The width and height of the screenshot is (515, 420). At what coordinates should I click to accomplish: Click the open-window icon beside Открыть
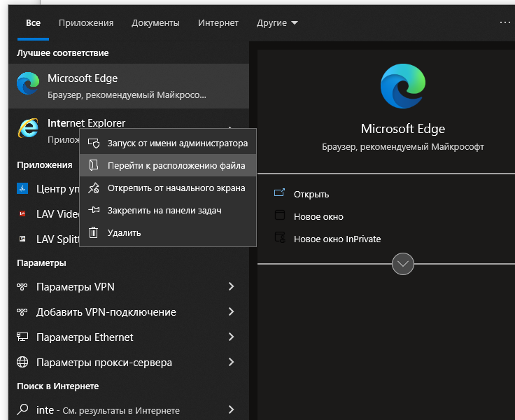pos(279,192)
